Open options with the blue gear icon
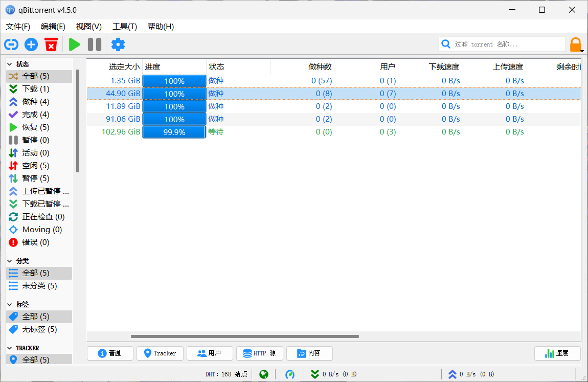This screenshot has height=382, width=588. click(x=118, y=44)
